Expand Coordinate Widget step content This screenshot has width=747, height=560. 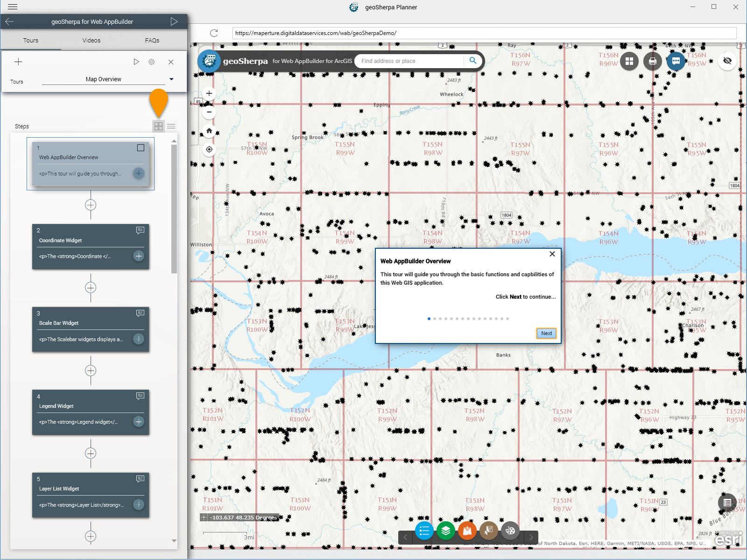click(x=139, y=256)
